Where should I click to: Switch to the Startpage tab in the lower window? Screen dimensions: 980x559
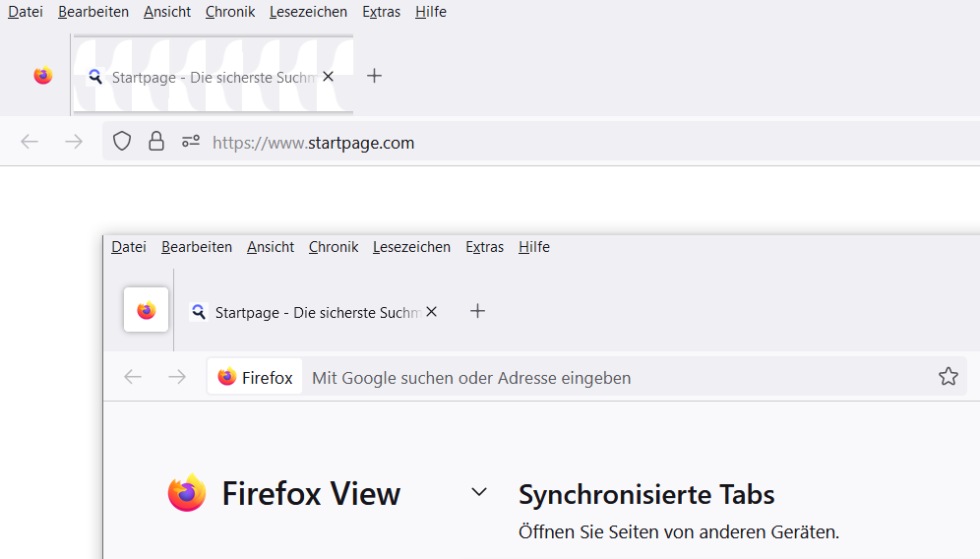pos(305,312)
